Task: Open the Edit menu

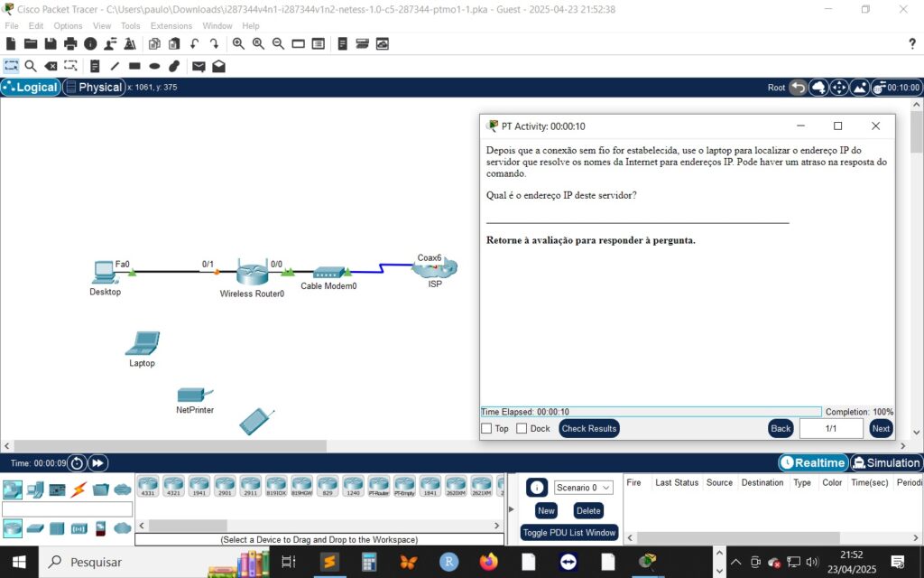Action: [x=36, y=26]
